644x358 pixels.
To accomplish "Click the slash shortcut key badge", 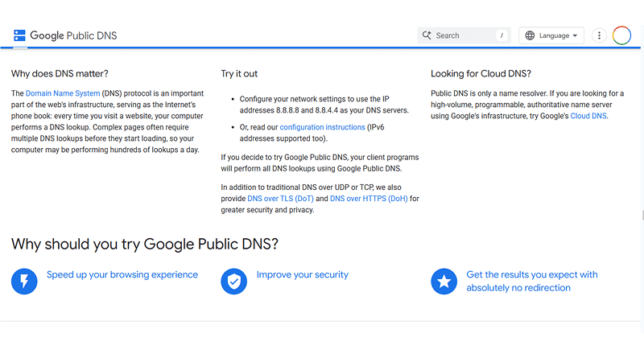I will (502, 35).
